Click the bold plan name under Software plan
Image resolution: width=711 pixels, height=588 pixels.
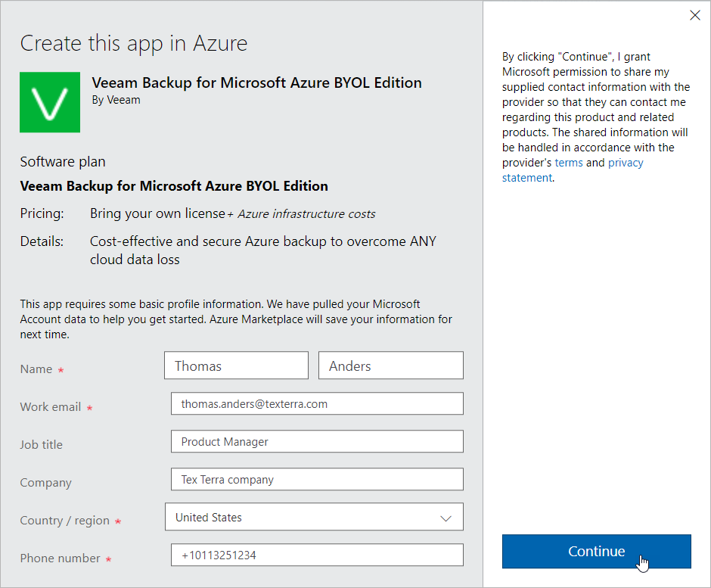click(174, 186)
